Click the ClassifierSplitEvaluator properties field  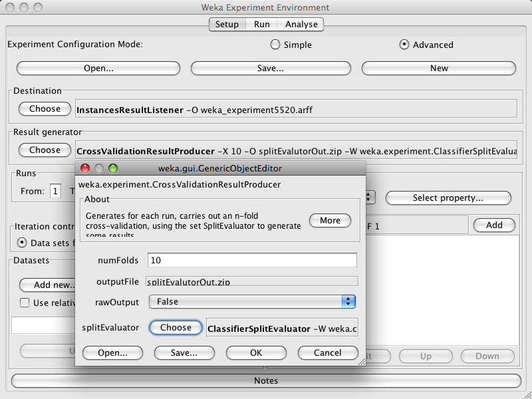tap(282, 327)
